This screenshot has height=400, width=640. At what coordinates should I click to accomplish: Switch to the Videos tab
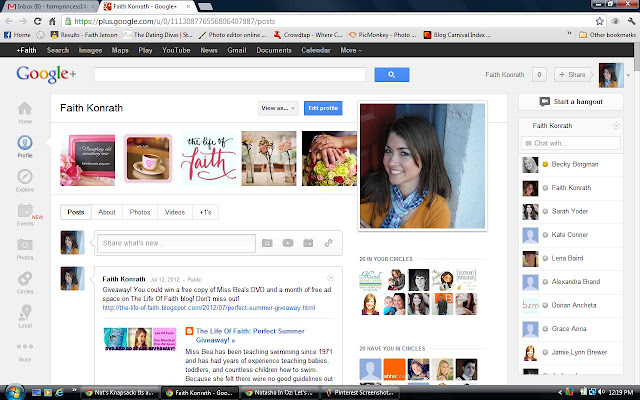pyautogui.click(x=175, y=212)
